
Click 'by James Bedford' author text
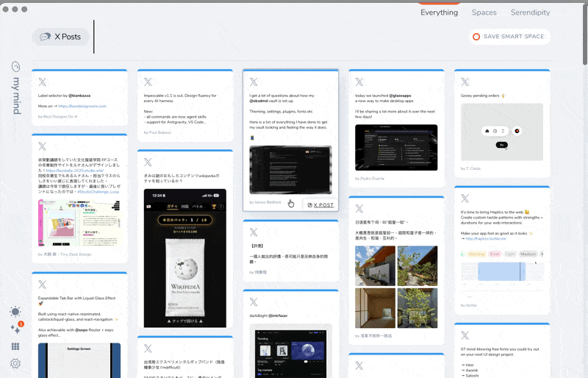265,202
